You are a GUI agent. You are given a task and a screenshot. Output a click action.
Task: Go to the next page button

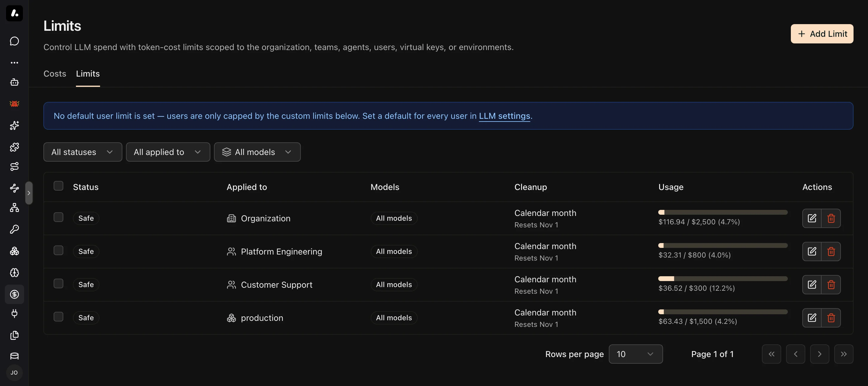tap(819, 354)
